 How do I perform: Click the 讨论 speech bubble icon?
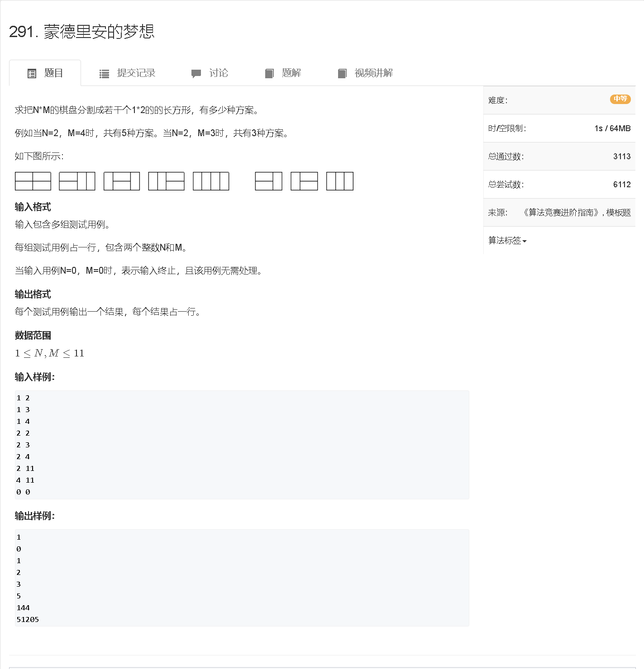196,74
